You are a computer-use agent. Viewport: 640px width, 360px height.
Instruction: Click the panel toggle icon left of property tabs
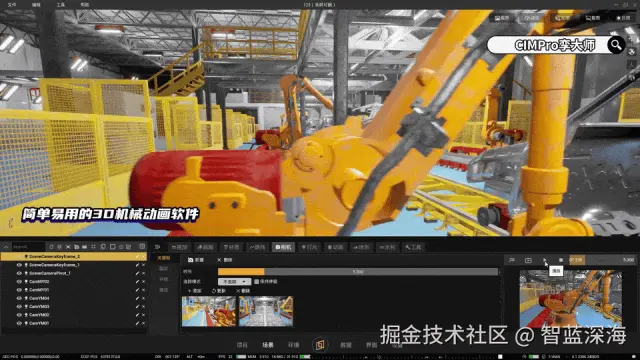click(x=157, y=247)
